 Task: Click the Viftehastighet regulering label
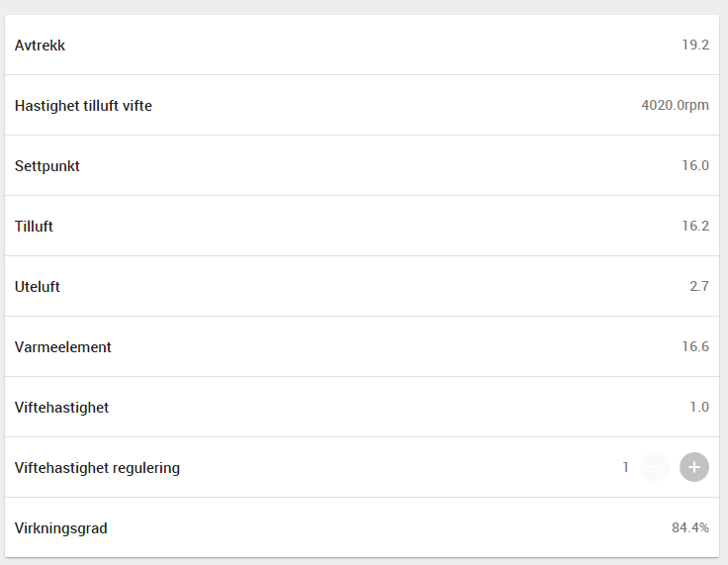coord(97,468)
